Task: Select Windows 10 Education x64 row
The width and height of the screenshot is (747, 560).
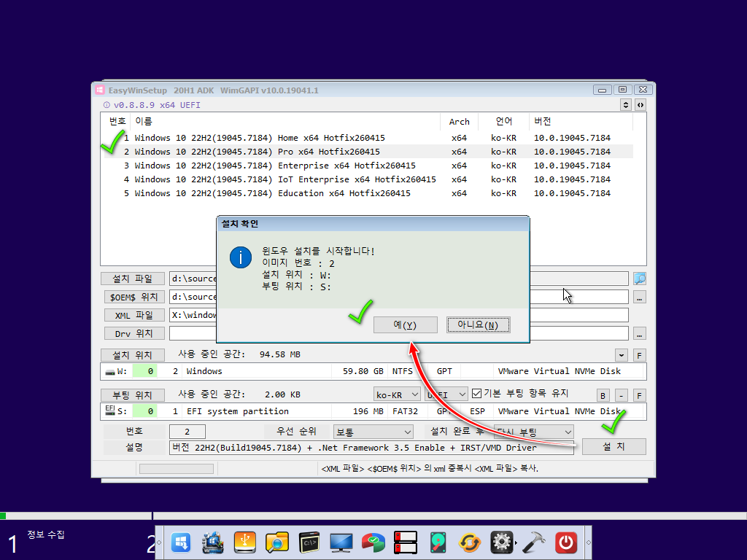Action: coord(368,192)
